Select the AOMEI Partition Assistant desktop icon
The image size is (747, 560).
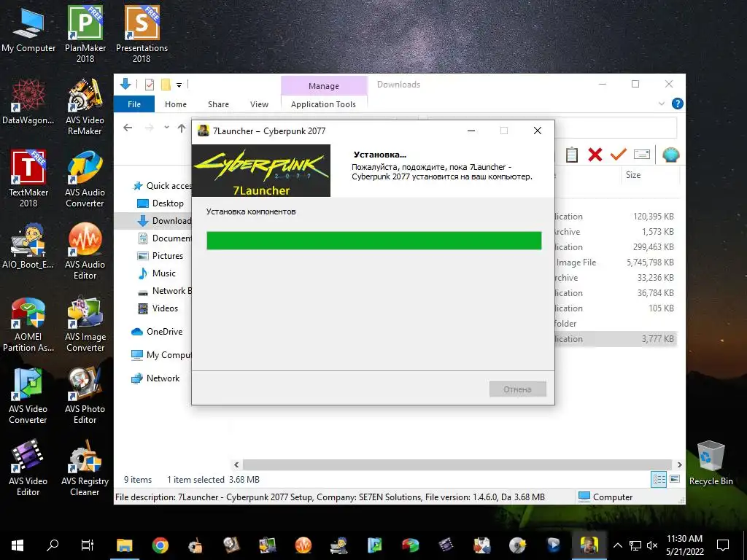(28, 324)
